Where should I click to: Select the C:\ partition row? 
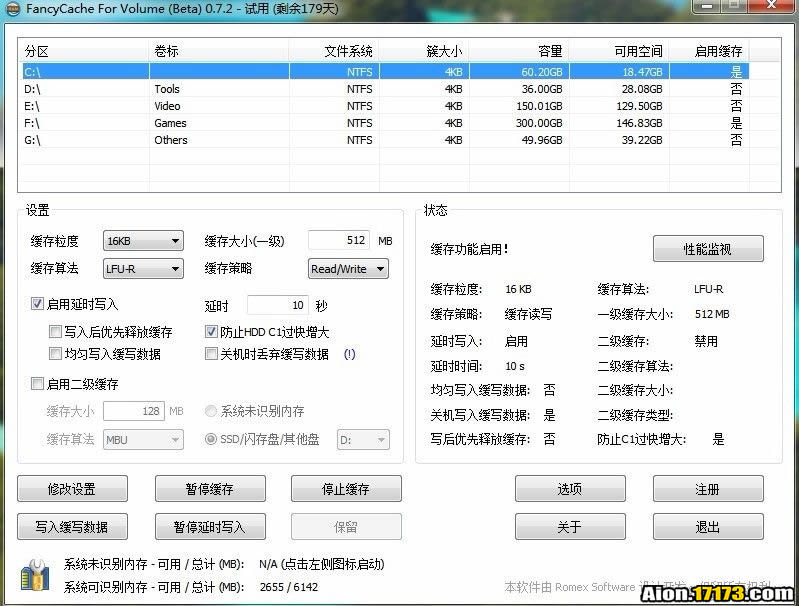(x=385, y=71)
